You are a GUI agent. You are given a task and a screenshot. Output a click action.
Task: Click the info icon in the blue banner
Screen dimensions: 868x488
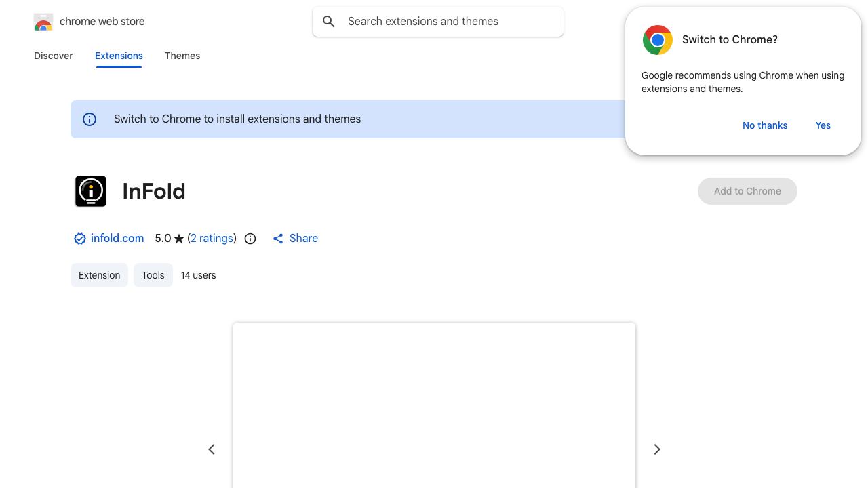tap(90, 119)
